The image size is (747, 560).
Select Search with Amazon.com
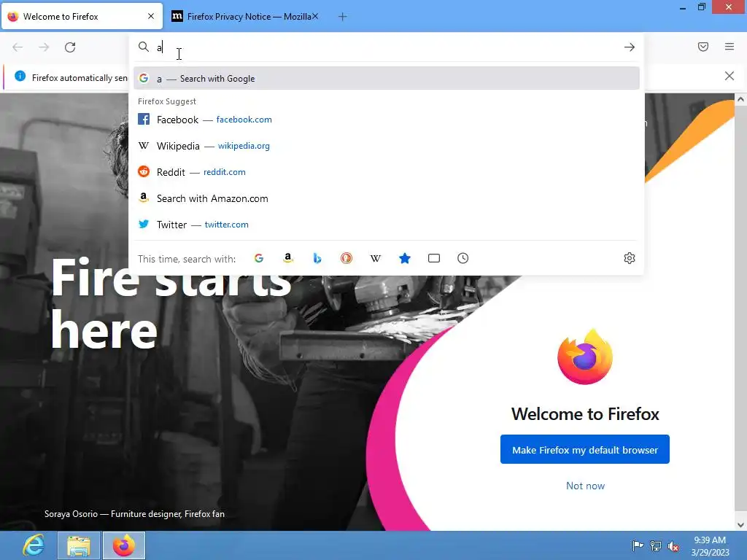[387, 198]
